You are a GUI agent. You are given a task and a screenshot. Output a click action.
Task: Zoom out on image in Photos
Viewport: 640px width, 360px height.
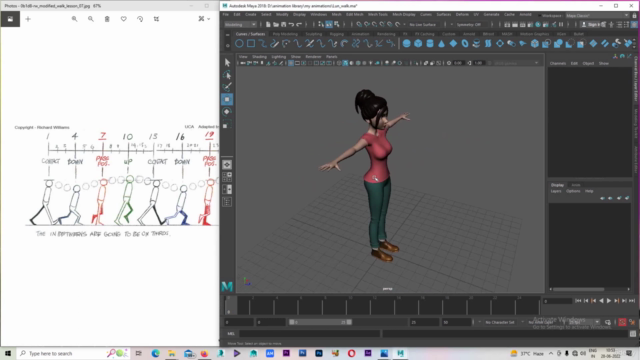(x=91, y=19)
